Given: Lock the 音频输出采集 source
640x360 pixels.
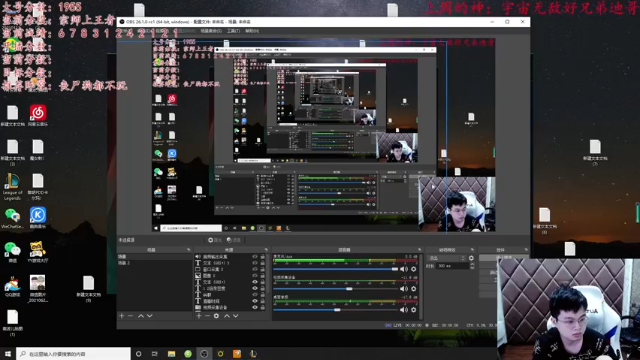Looking at the screenshot, I should pos(262,257).
